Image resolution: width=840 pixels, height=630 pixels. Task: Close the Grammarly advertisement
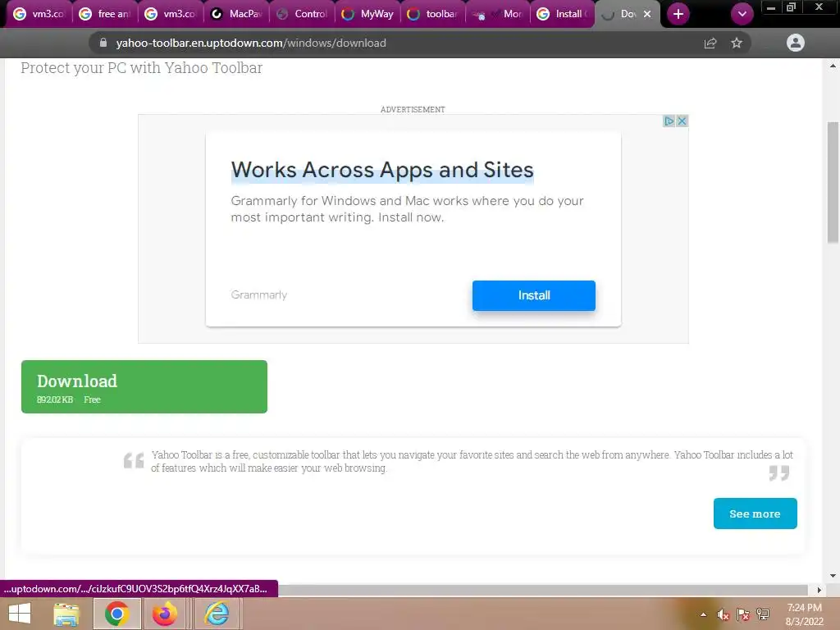(x=682, y=121)
